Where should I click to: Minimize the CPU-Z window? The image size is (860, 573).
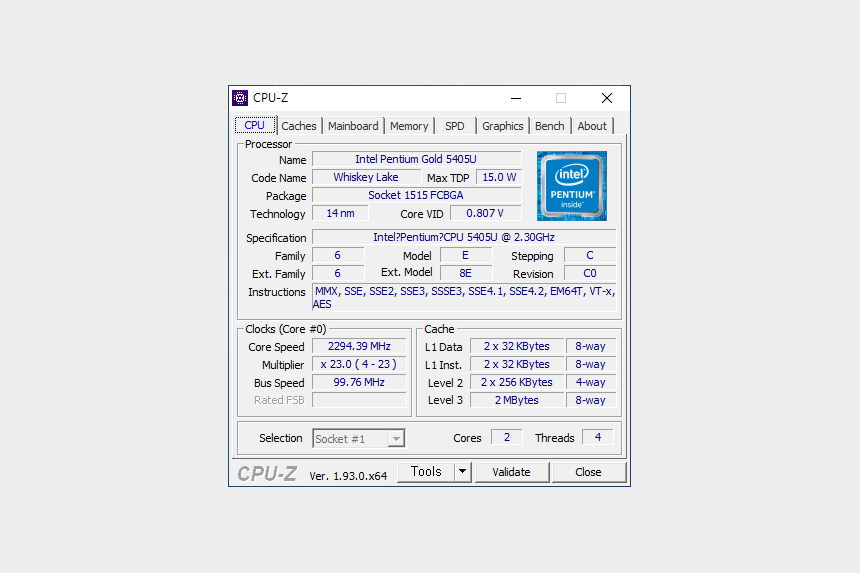516,98
